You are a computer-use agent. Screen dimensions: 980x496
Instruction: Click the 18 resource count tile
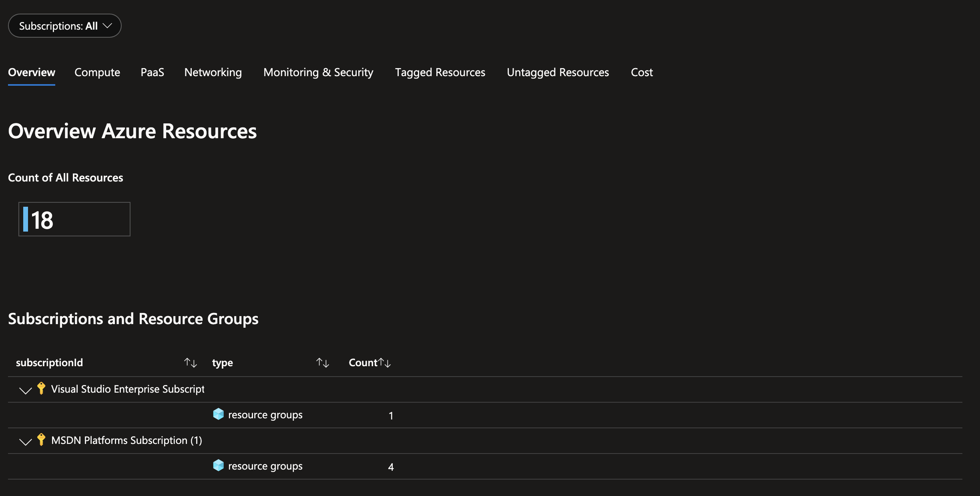tap(74, 219)
